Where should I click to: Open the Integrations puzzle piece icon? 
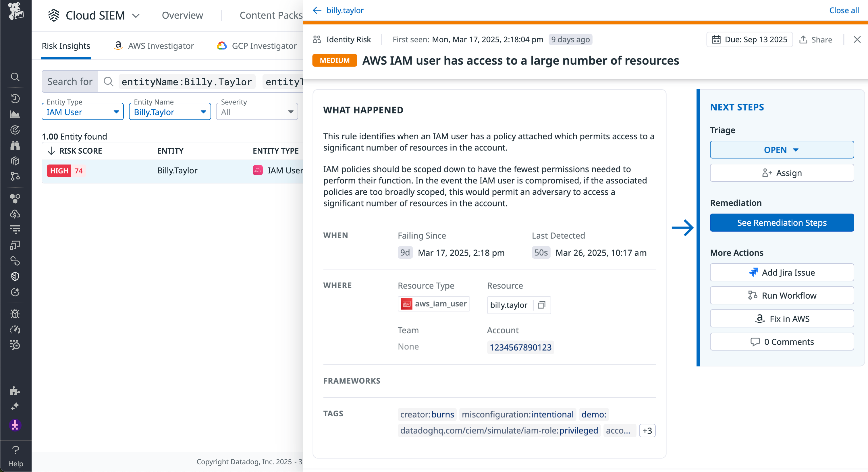pyautogui.click(x=15, y=392)
